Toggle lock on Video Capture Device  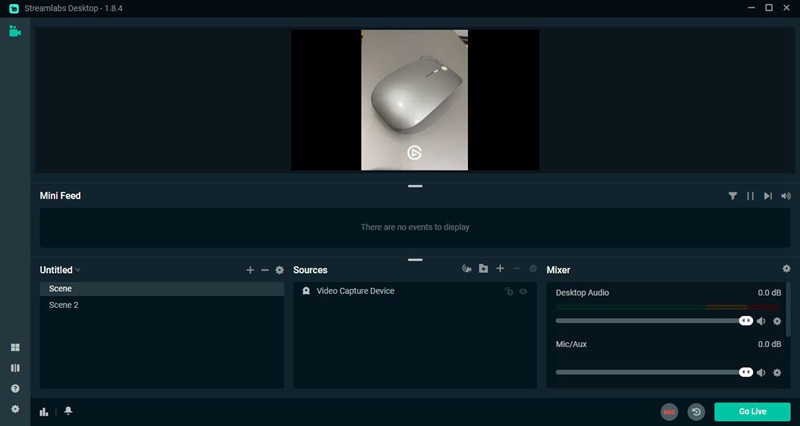[x=509, y=291]
